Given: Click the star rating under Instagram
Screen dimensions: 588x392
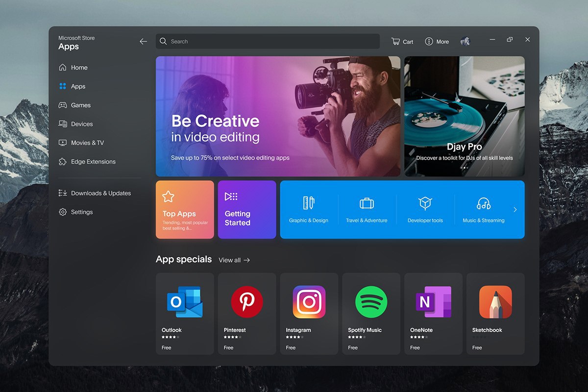Looking at the screenshot, I should point(294,337).
